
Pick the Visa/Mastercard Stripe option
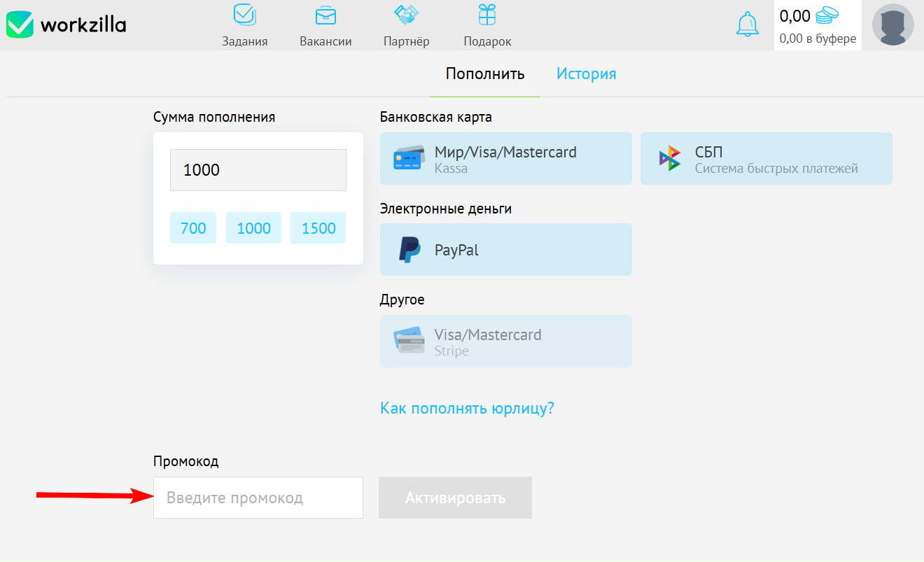pyautogui.click(x=505, y=341)
